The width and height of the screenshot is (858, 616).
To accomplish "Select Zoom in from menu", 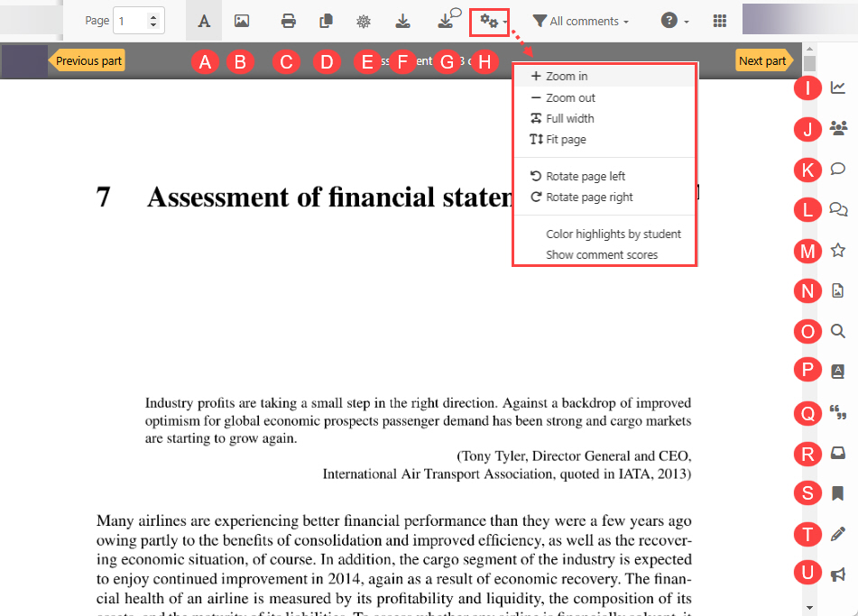I will click(x=604, y=76).
